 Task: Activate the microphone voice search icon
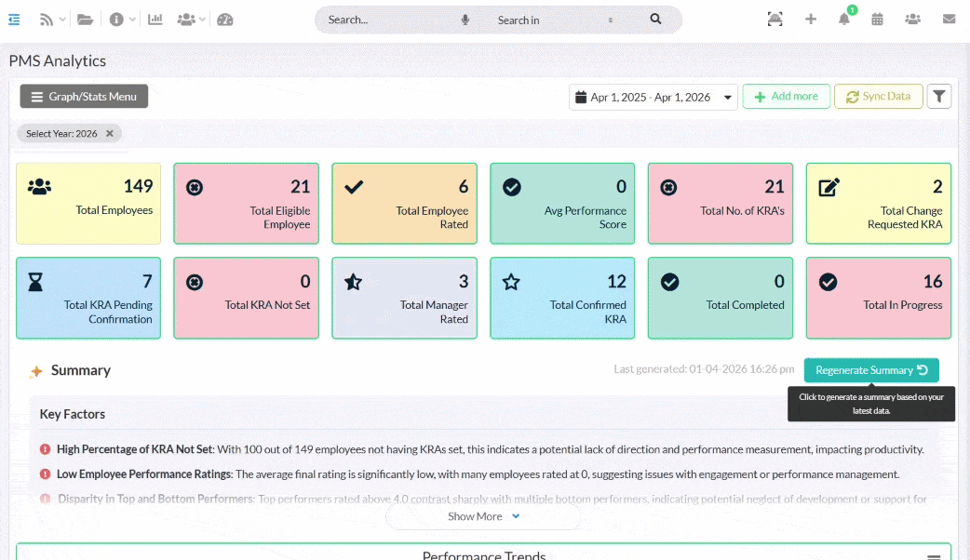[x=465, y=20]
